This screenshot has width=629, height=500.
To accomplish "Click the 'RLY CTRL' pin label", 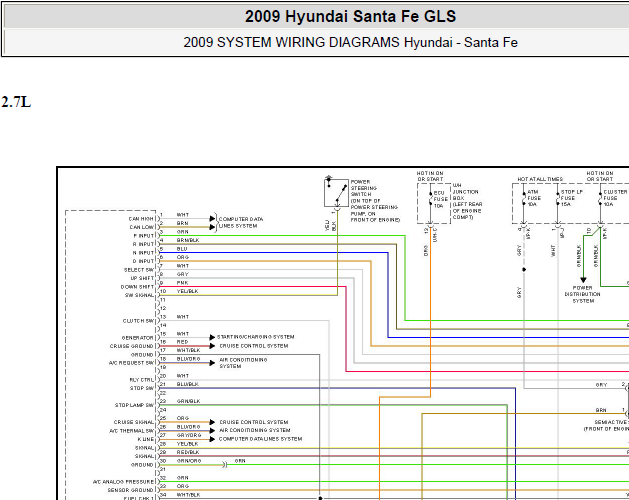I will 142,380.
